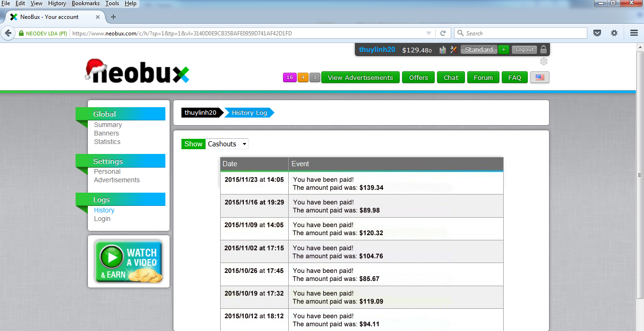This screenshot has width=644, height=331.
Task: Open a new tab with plus button
Action: click(113, 17)
